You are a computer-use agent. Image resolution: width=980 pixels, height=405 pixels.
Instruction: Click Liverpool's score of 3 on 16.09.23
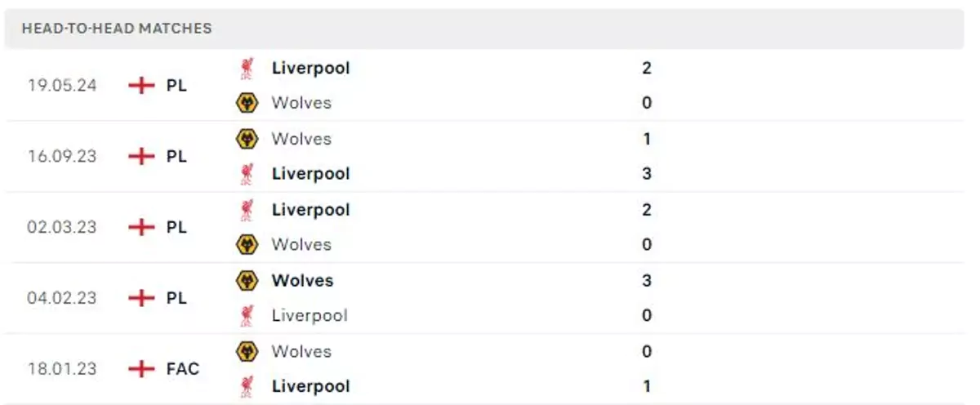pyautogui.click(x=647, y=174)
